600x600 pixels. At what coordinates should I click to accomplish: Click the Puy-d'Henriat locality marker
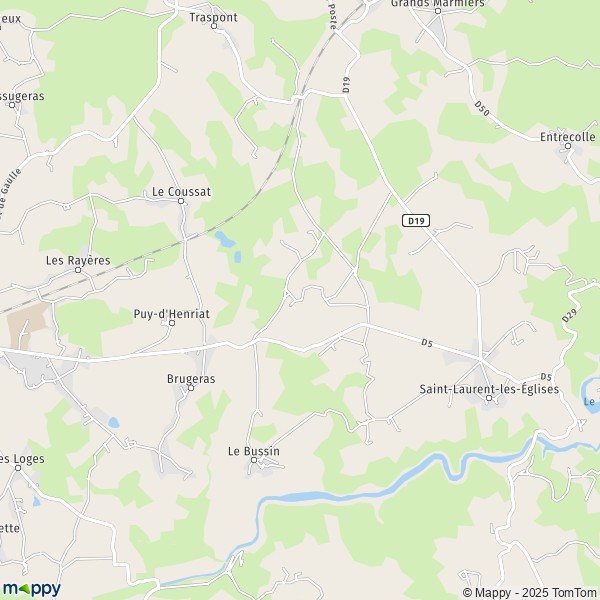coord(172,323)
